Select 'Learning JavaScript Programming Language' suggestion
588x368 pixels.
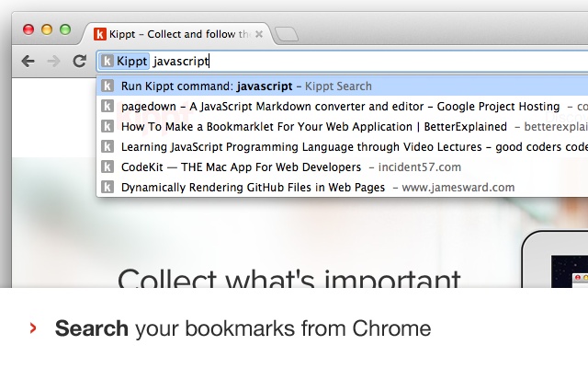[x=342, y=147]
